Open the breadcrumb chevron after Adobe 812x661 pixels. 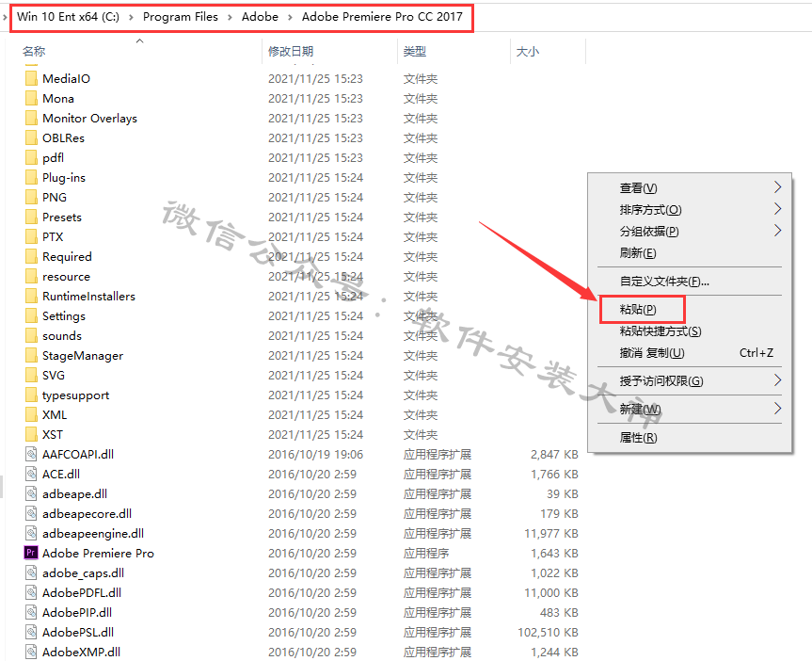pos(290,17)
